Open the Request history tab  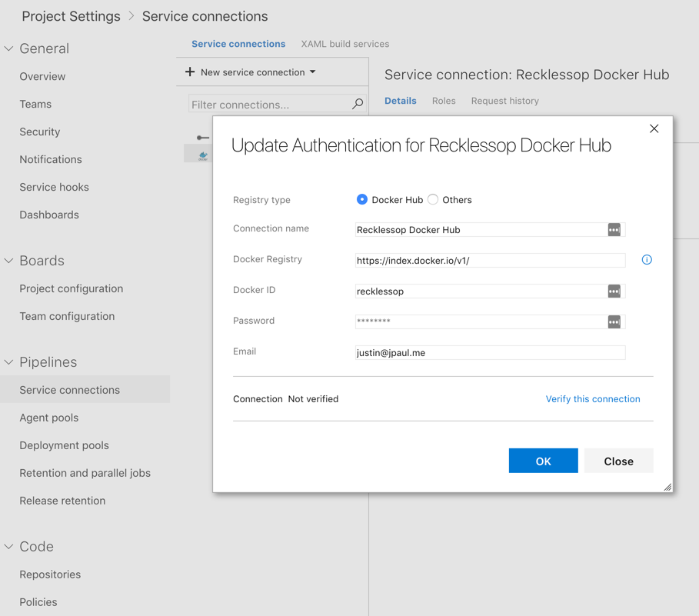[505, 101]
